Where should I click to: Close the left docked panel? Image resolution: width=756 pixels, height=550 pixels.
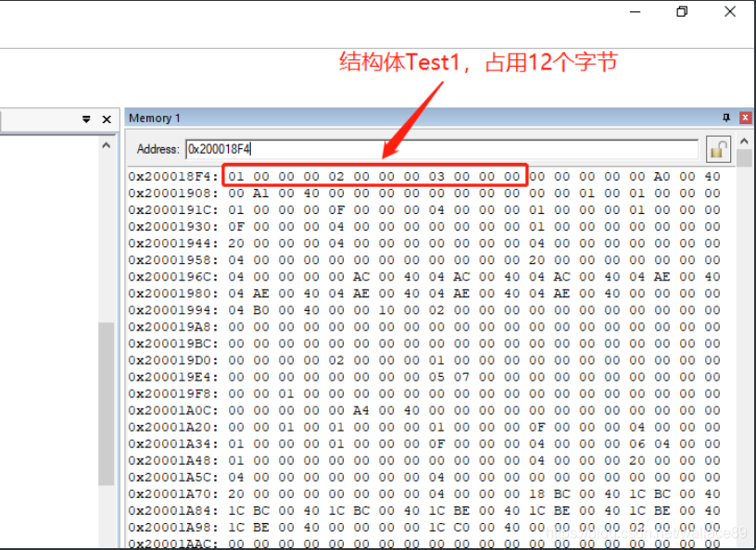(x=107, y=119)
